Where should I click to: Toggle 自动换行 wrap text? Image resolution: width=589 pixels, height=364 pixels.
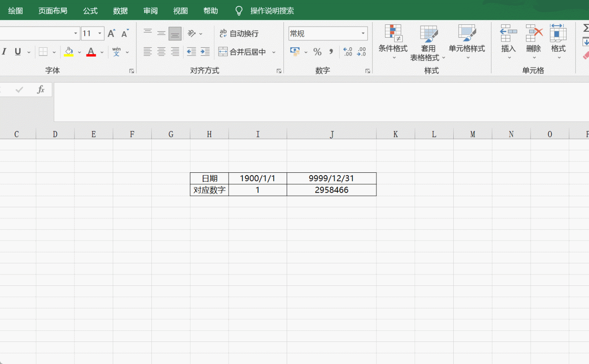(x=239, y=34)
